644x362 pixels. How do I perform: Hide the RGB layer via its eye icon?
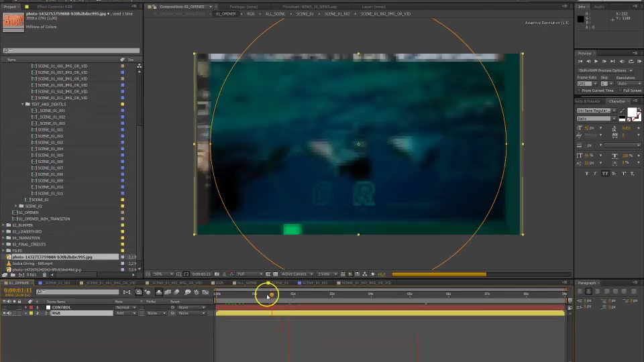coord(4,313)
